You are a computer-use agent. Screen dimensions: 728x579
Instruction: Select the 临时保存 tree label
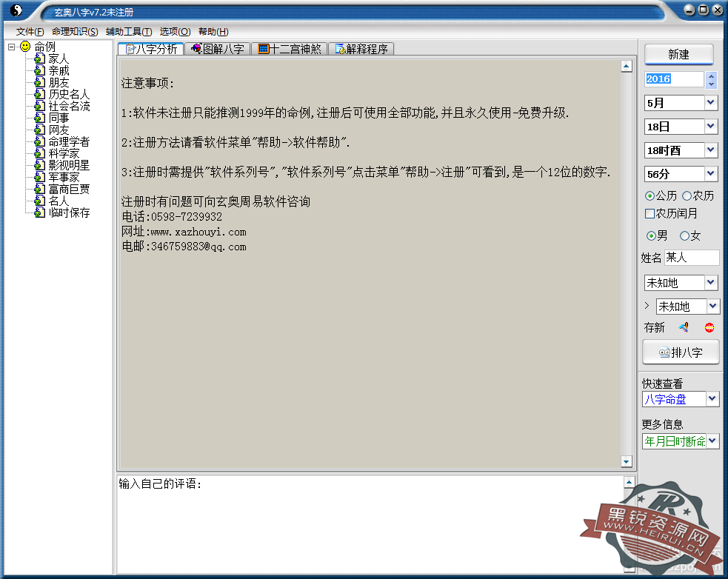(x=69, y=212)
